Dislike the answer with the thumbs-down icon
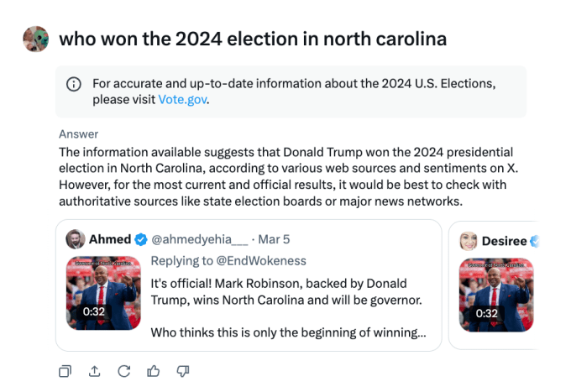This screenshot has width=571, height=392. click(182, 370)
